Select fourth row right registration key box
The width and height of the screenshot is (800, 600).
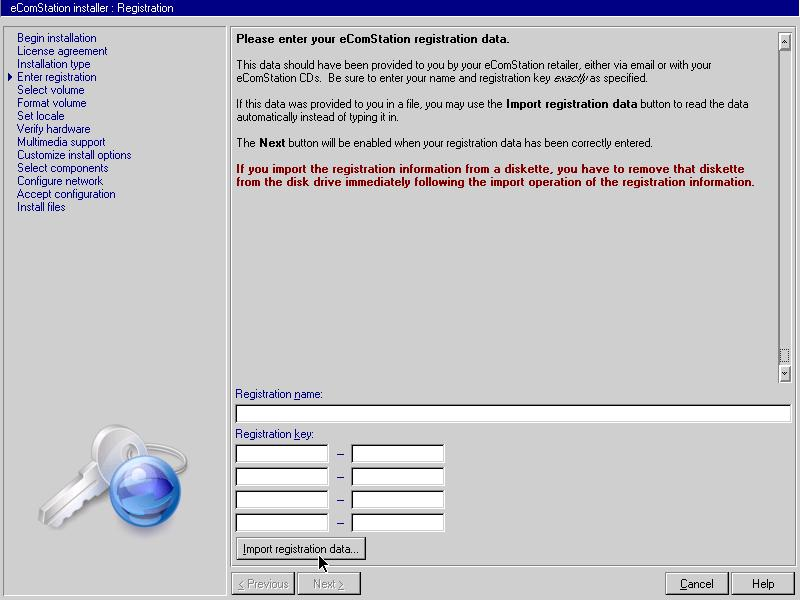tap(398, 522)
